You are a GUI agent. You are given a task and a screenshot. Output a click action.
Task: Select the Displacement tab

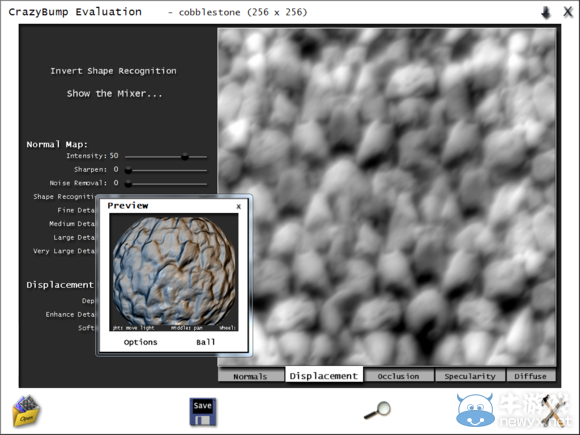pyautogui.click(x=324, y=375)
